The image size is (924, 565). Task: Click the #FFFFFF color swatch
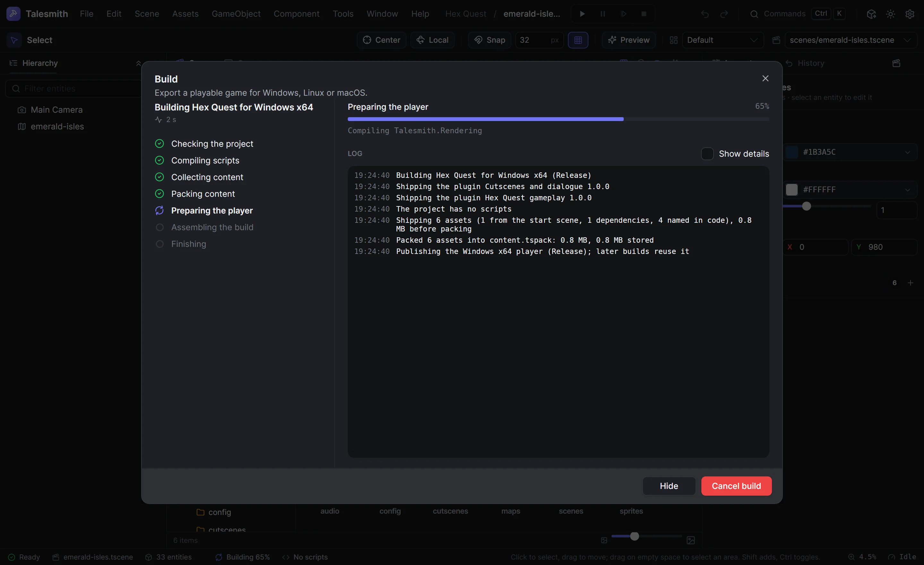coord(791,189)
